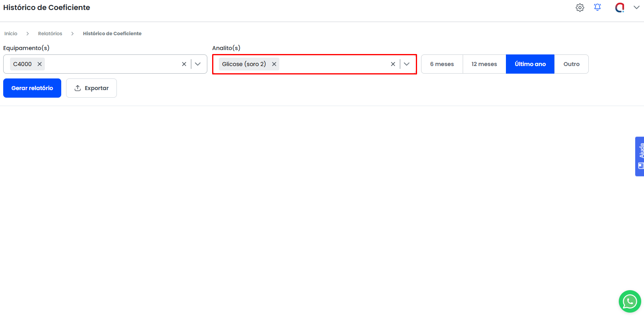Expand the Analito(s) dropdown
The image size is (644, 317).
pos(407,64)
